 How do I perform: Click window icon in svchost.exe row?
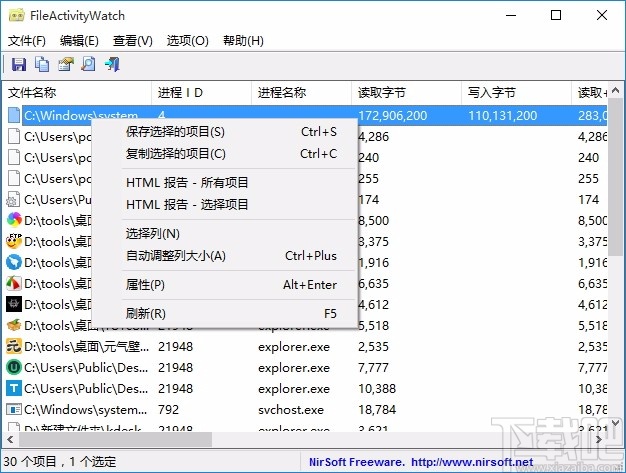(14, 410)
